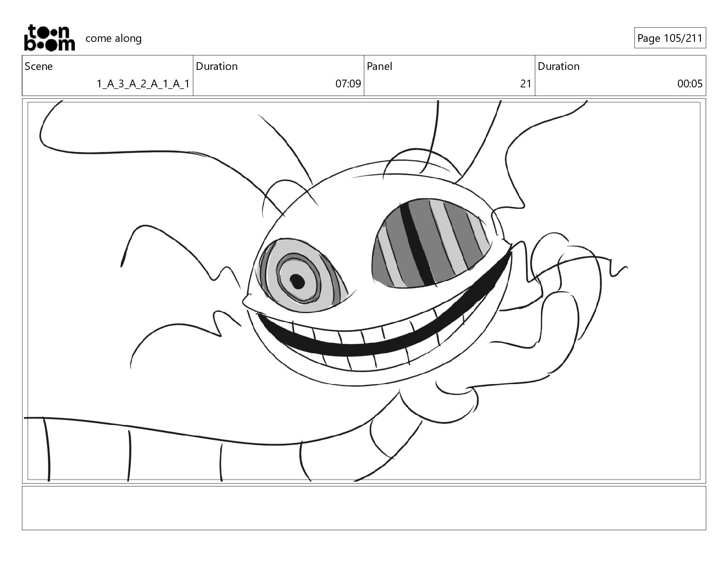
Task: Click the empty notes box below panel
Action: pyautogui.click(x=364, y=508)
